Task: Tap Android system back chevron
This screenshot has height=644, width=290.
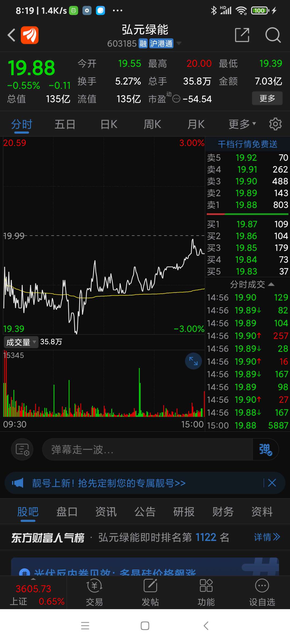Action: [206, 626]
